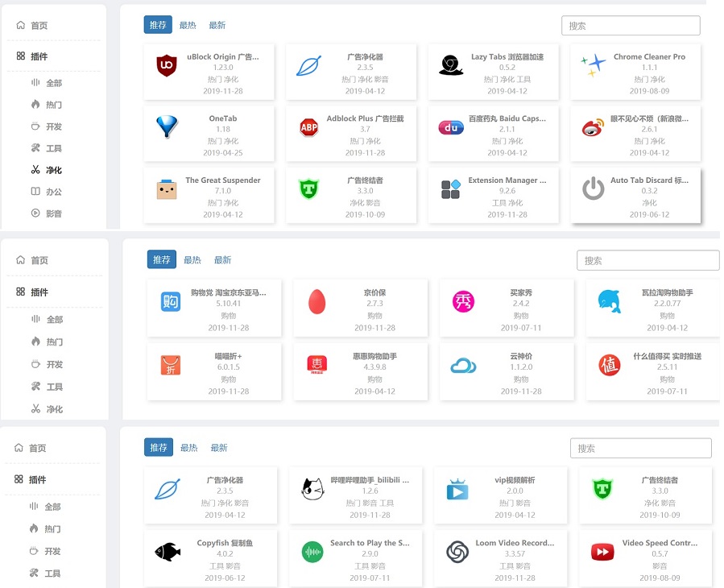Open the 瓦拉淘购物助手 dolphin icon
Screen dimensions: 724x588
click(x=609, y=302)
